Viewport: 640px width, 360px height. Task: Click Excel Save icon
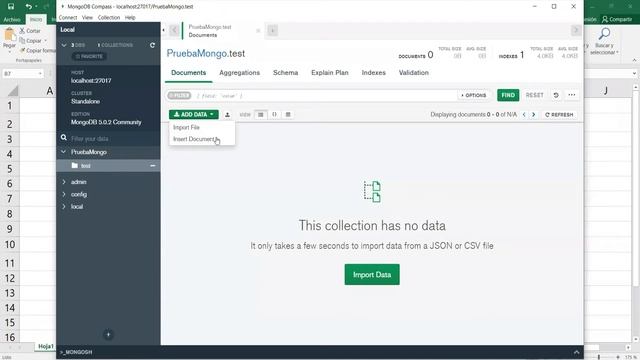11,7
